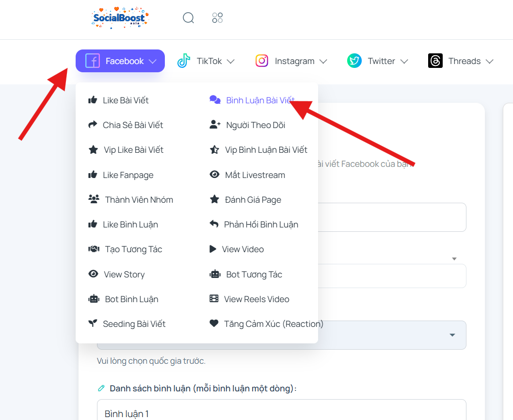Click the SocialBoost logo
Screen dimensions: 513x420
[x=120, y=17]
